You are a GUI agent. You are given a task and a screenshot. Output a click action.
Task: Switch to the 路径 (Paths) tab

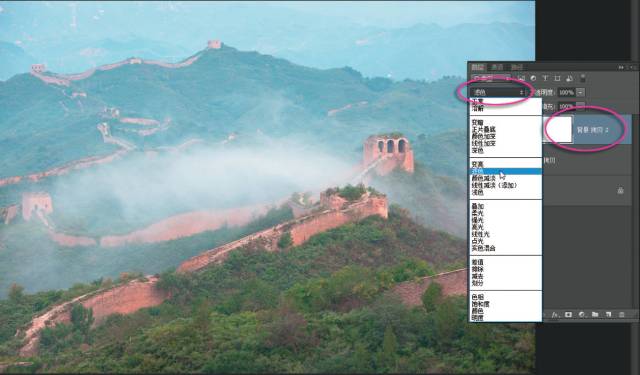click(517, 67)
